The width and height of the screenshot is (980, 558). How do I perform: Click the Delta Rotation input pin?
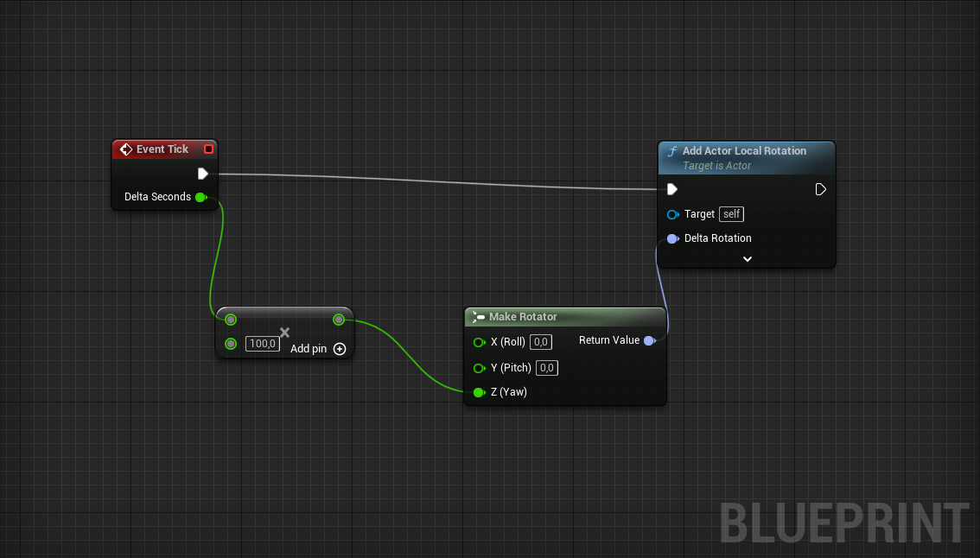point(672,238)
